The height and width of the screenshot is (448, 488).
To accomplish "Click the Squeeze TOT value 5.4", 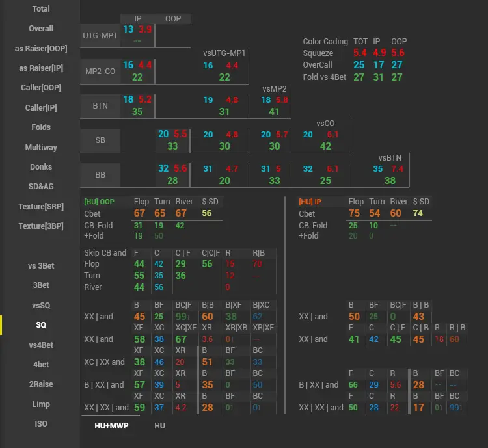I will tap(360, 53).
